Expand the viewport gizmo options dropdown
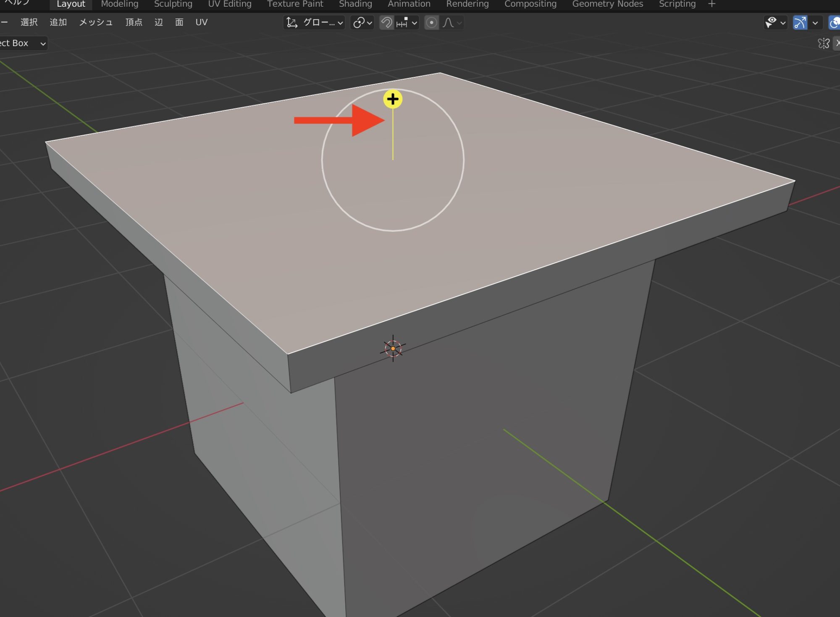840x617 pixels. click(815, 23)
